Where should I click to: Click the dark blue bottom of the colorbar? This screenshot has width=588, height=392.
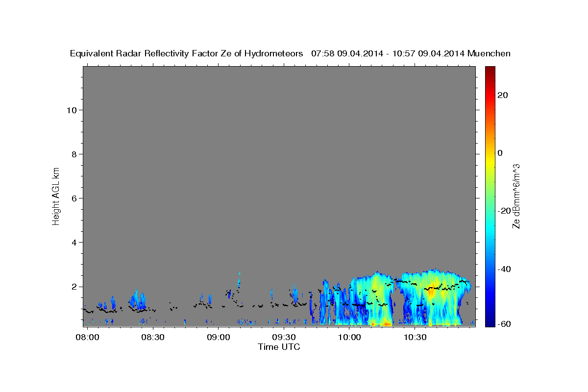pos(490,322)
